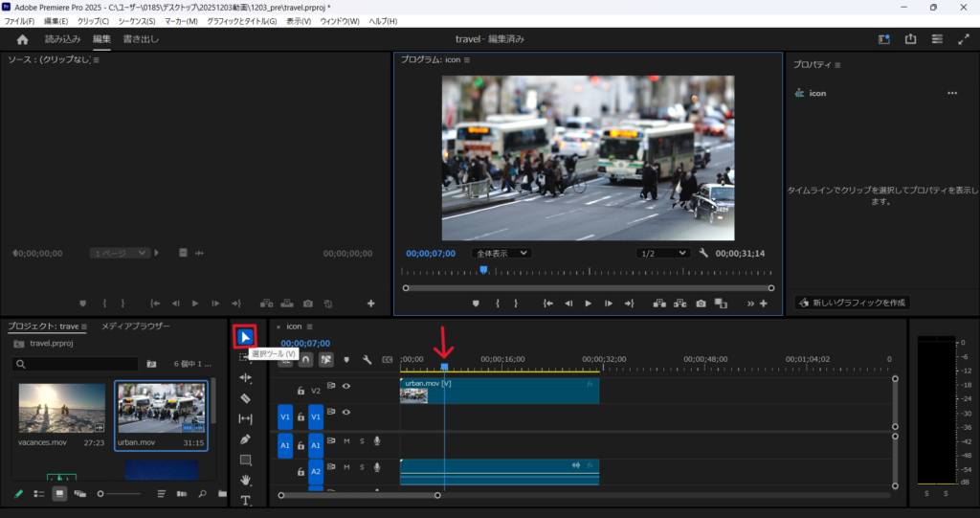Viewport: 980px width, 518px height.
Task: Open playback resolution 1/2 dropdown
Action: click(x=663, y=253)
